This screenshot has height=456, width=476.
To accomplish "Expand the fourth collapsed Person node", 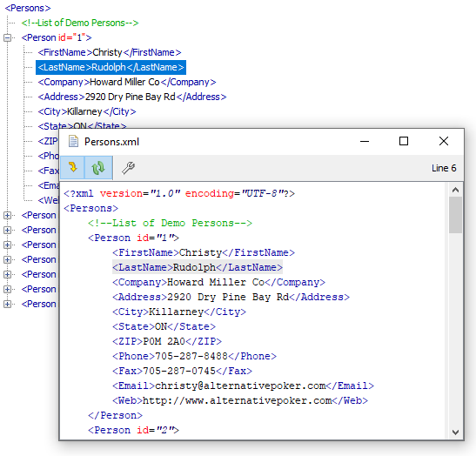I will coord(7,259).
